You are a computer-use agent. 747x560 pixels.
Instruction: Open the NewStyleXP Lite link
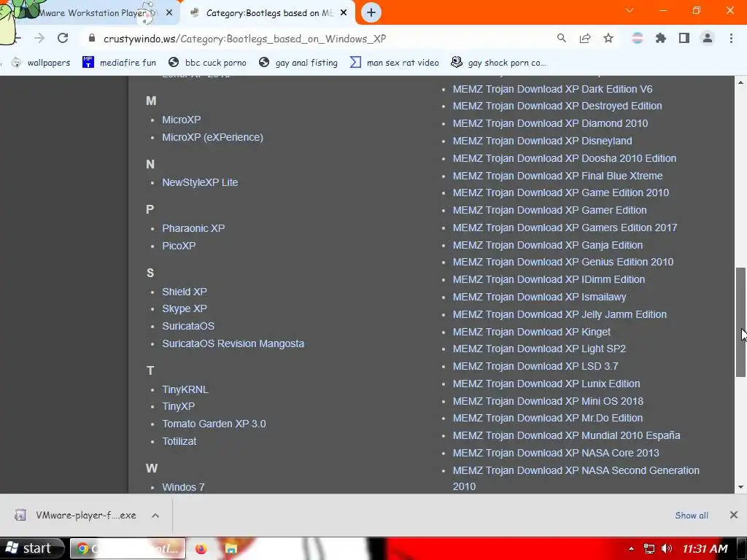(200, 182)
